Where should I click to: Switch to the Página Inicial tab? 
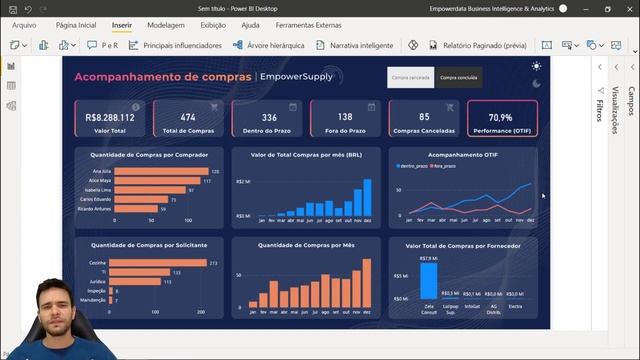[76, 25]
